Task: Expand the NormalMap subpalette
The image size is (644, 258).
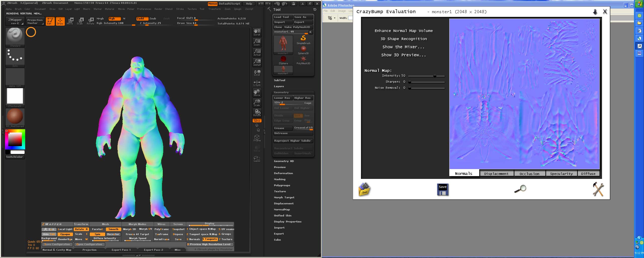Action: pos(282,209)
